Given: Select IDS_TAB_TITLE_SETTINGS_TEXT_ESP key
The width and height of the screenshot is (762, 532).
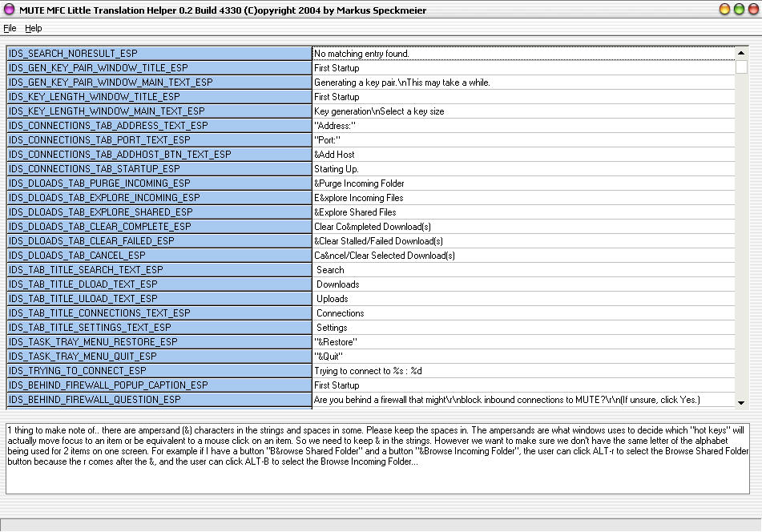Looking at the screenshot, I should pos(159,328).
